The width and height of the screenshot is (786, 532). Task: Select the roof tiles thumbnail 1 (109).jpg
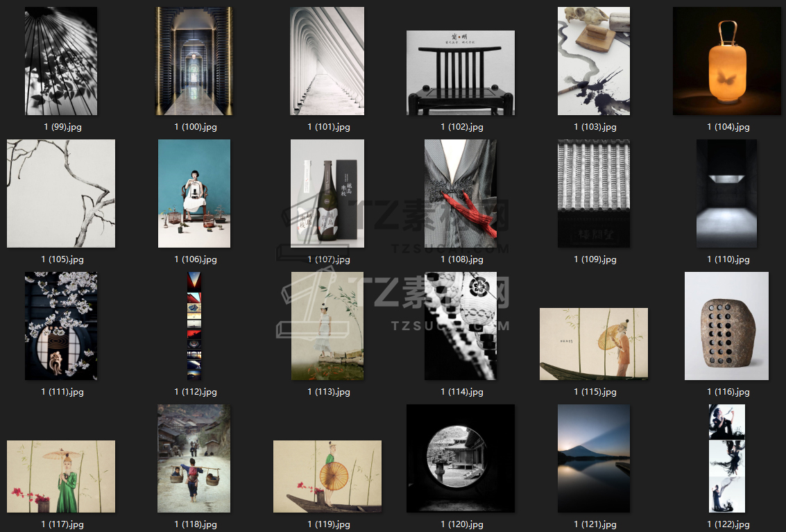click(594, 194)
